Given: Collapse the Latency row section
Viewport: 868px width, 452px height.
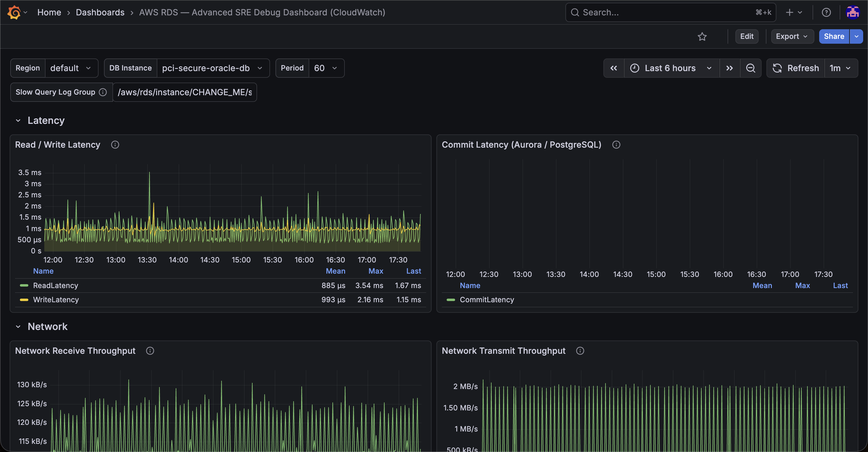Looking at the screenshot, I should pos(18,121).
